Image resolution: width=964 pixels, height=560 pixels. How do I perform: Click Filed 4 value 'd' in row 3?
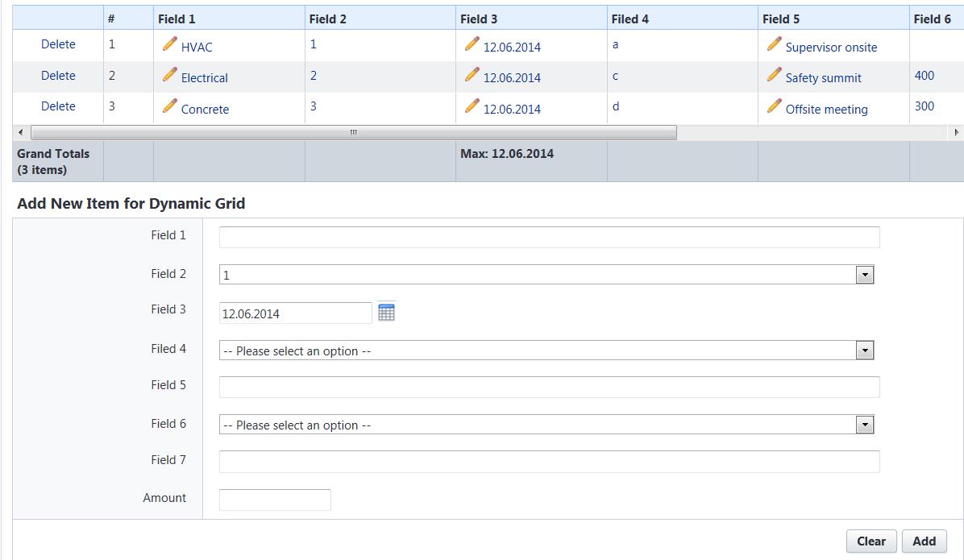(x=616, y=106)
